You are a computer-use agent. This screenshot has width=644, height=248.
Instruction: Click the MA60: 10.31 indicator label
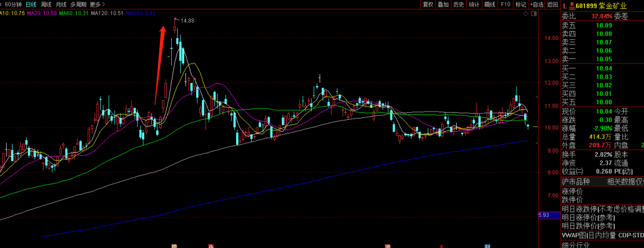coord(74,14)
